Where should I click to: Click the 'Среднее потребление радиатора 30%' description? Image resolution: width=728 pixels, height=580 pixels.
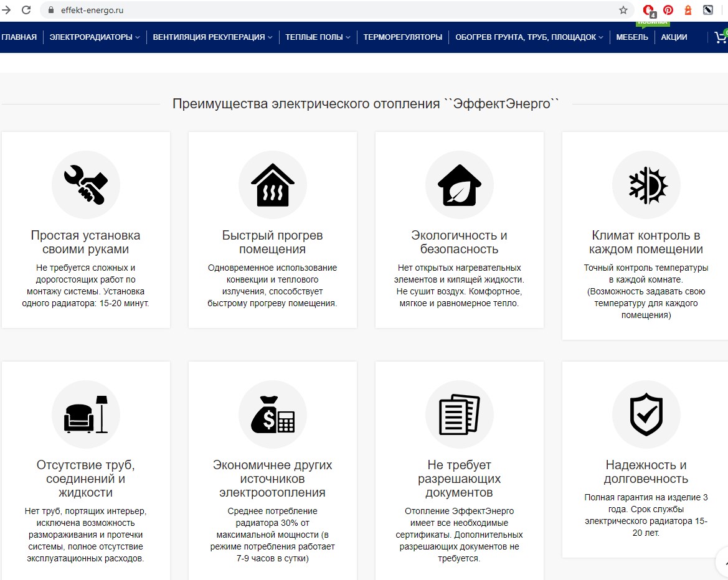coord(273,535)
